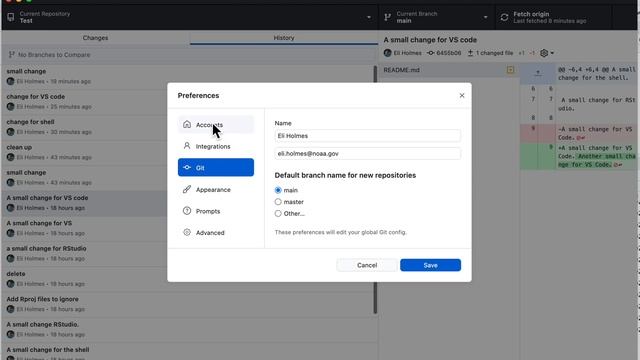Open the Appearance preferences section

216,189
